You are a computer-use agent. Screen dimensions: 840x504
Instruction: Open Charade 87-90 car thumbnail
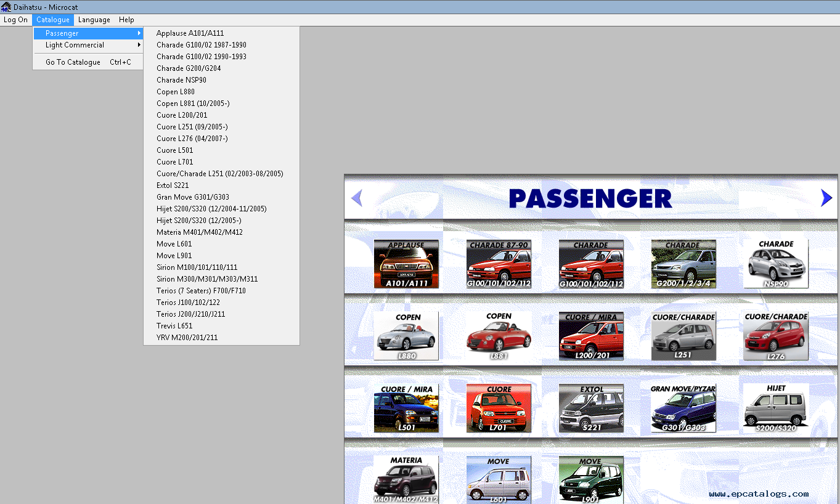click(499, 264)
